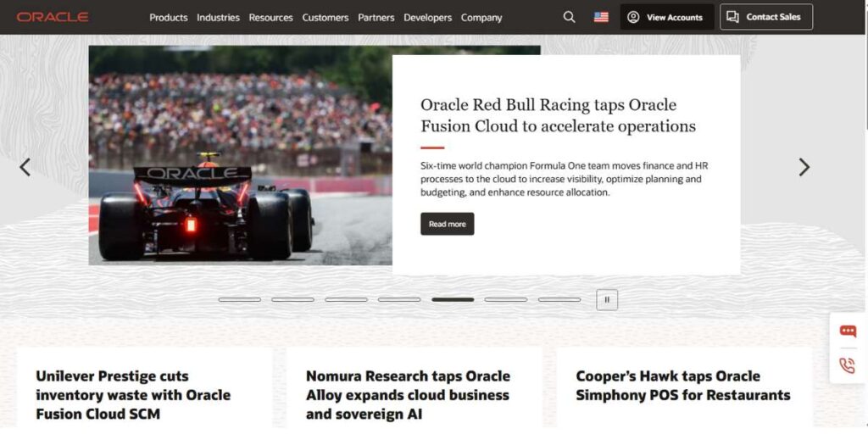Open the Products menu
This screenshot has width=868, height=434.
pos(169,18)
